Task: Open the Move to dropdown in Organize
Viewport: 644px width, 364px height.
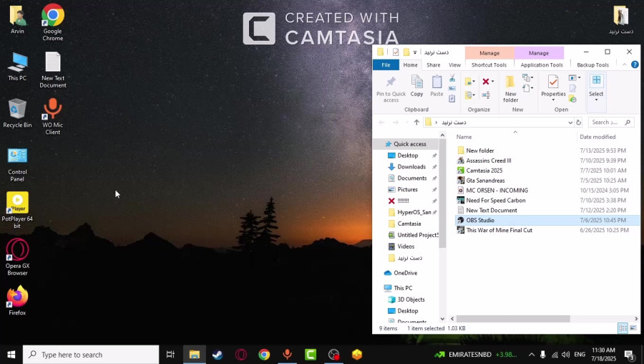Action: pos(470,82)
